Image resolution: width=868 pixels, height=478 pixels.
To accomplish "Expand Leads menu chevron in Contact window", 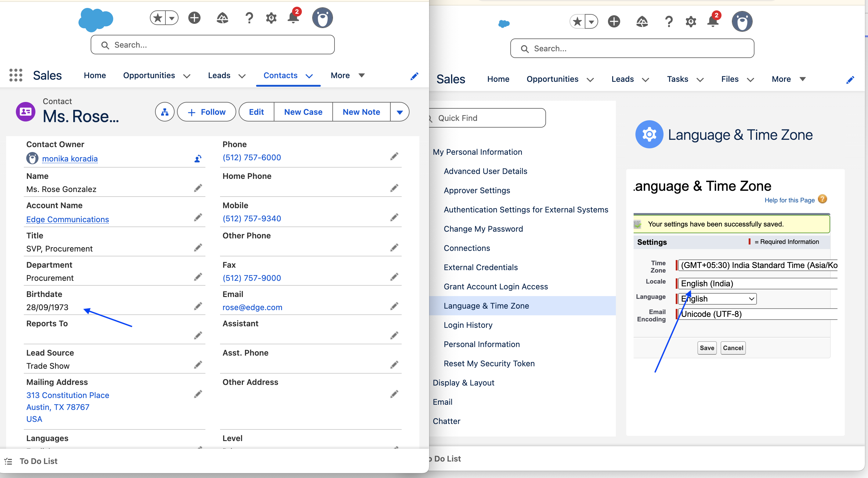I will [242, 76].
